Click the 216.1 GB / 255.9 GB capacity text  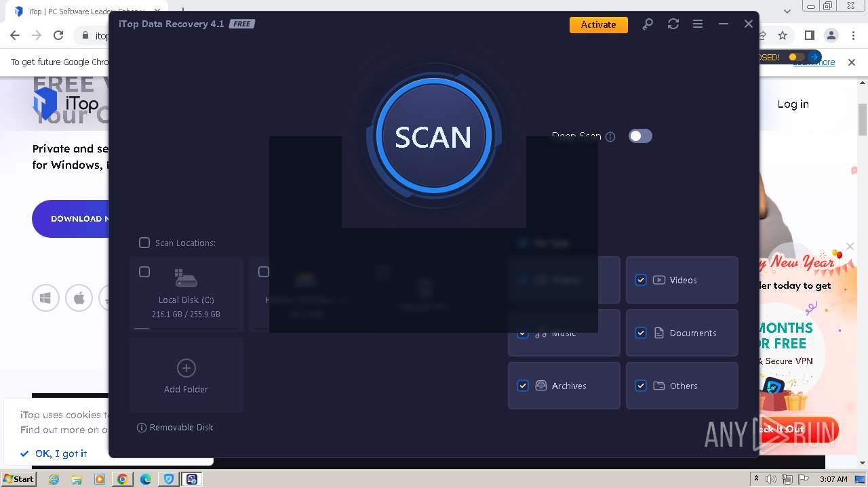[186, 314]
